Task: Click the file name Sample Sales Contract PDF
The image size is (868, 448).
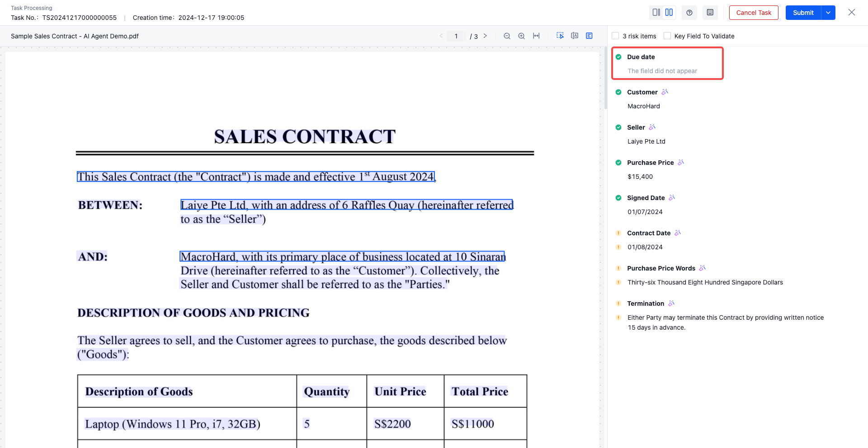Action: pos(75,36)
